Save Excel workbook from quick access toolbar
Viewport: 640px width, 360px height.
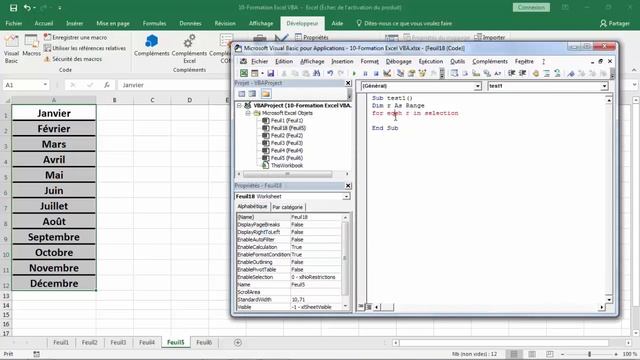13,7
